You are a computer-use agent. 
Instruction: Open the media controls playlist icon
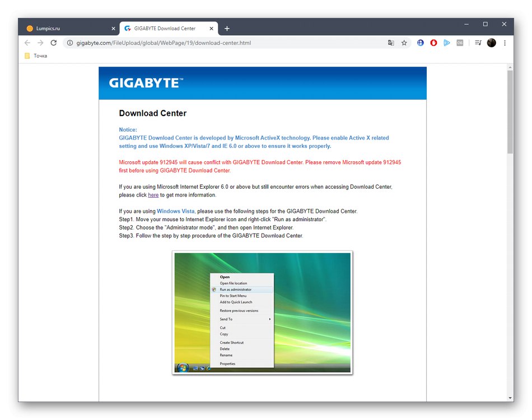tap(478, 43)
